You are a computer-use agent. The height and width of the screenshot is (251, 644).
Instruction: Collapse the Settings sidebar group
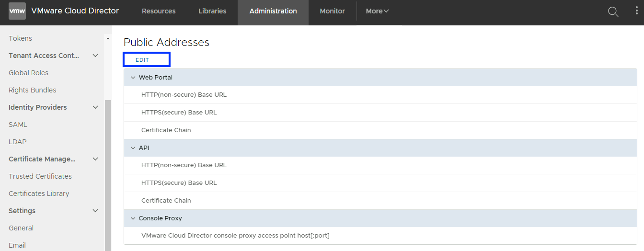point(95,211)
